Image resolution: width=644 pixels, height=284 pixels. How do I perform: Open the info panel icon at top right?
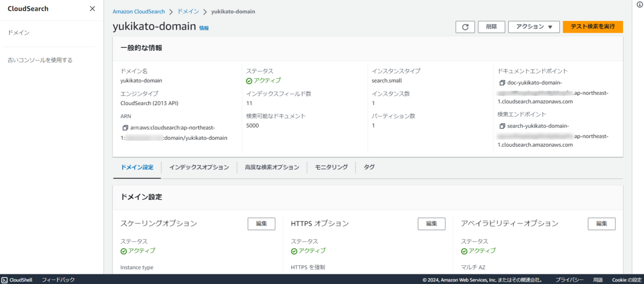(639, 4)
